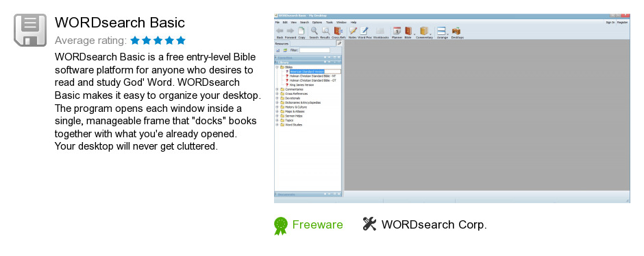This screenshot has height=256, width=644.
Task: Expand the Word Studies folder
Action: point(277,125)
